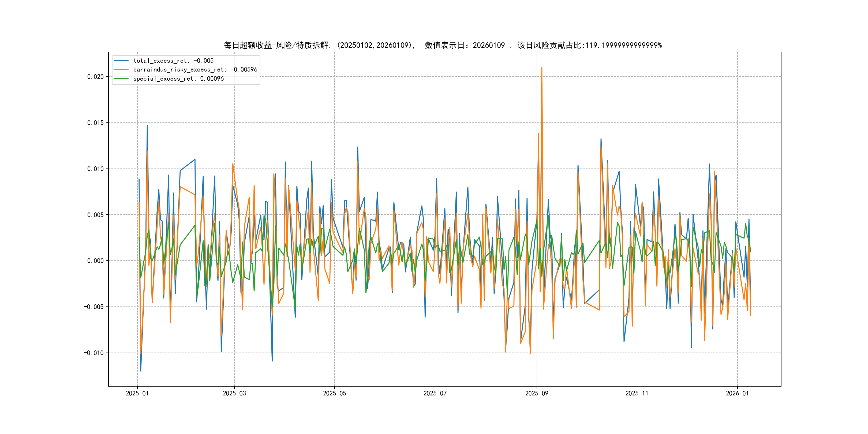The width and height of the screenshot is (868, 434).
Task: Click the blue peak just after 2025-01
Action: pos(147,127)
